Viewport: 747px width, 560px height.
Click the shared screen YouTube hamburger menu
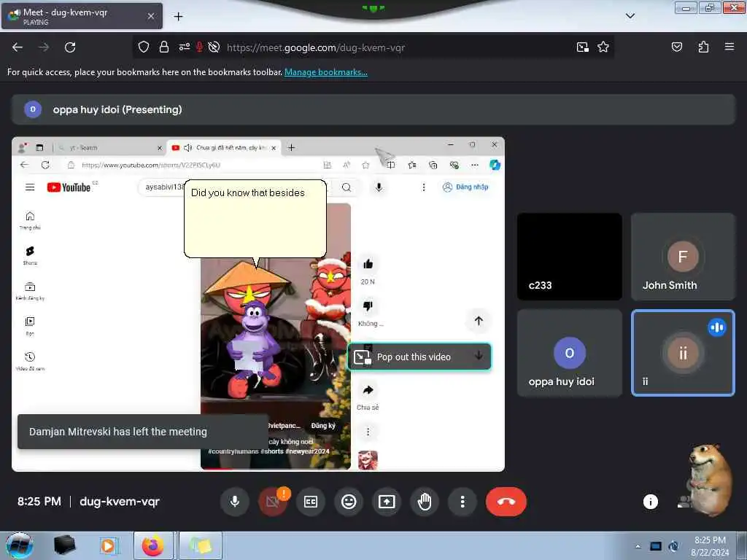(30, 187)
